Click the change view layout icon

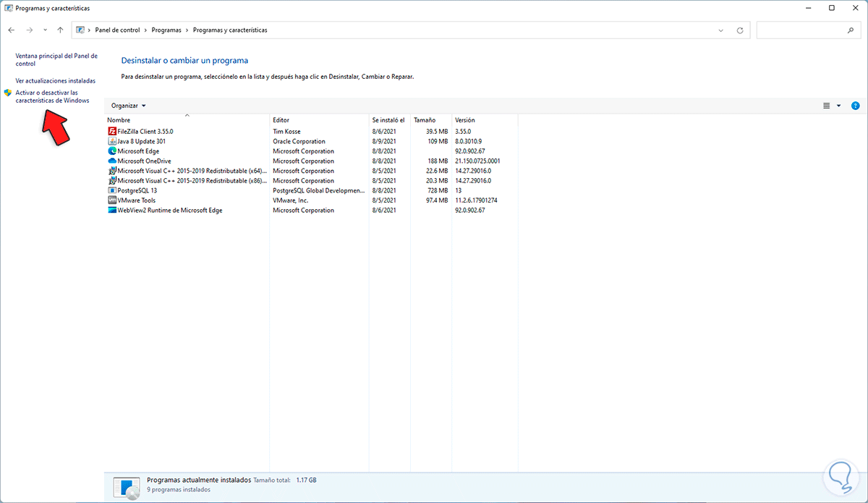[x=827, y=106]
